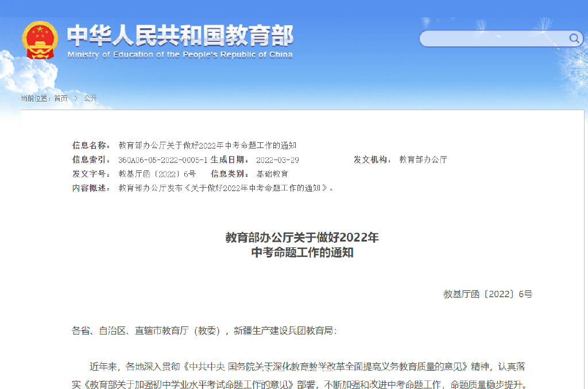Click the 基础教育 information category

point(272,174)
